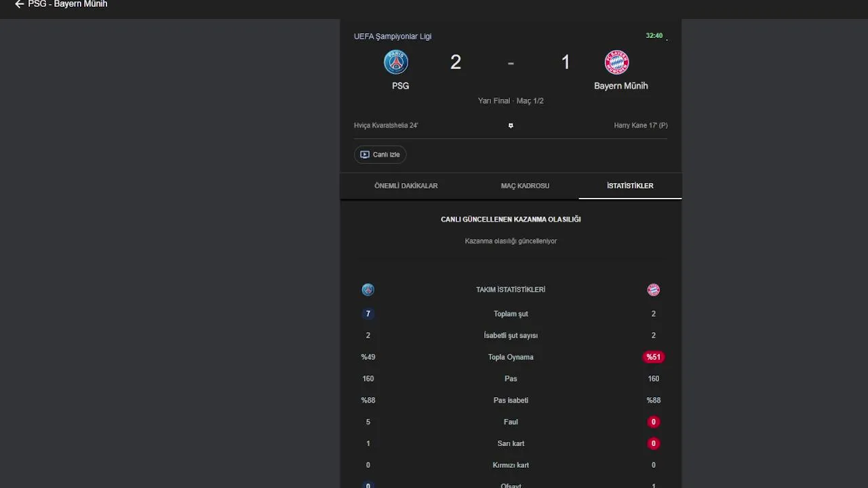Screen dimensions: 868x488
Task: Click the video icon in Canlı izle
Action: pyautogui.click(x=365, y=155)
